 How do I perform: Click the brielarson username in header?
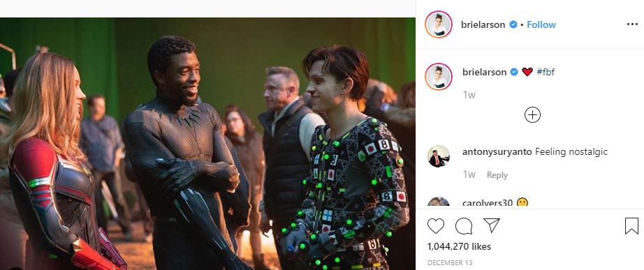tap(483, 24)
